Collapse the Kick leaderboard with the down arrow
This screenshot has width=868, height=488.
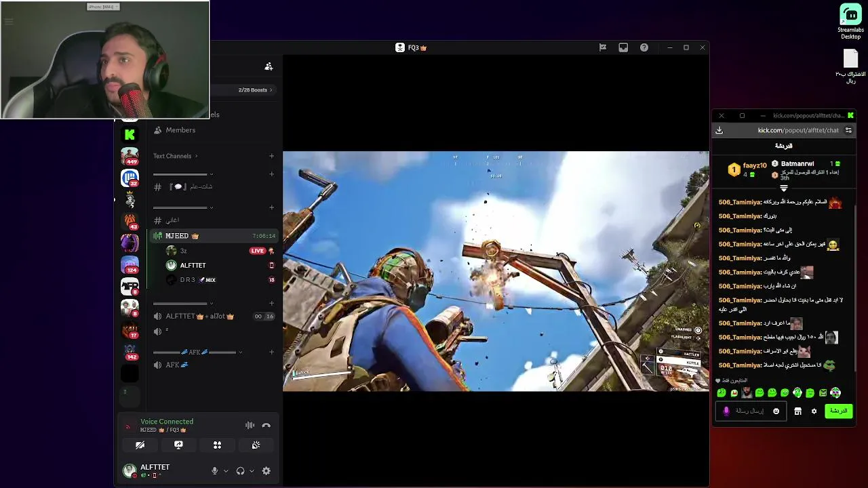784,188
